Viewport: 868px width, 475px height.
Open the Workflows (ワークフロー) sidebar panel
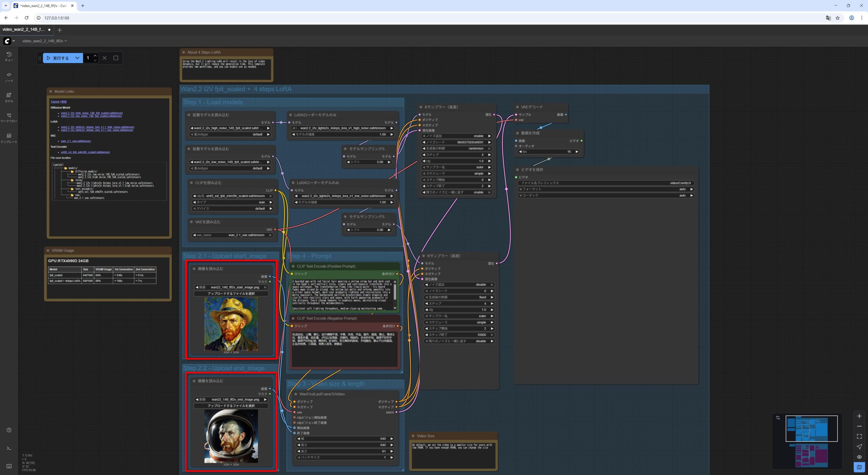pyautogui.click(x=9, y=117)
